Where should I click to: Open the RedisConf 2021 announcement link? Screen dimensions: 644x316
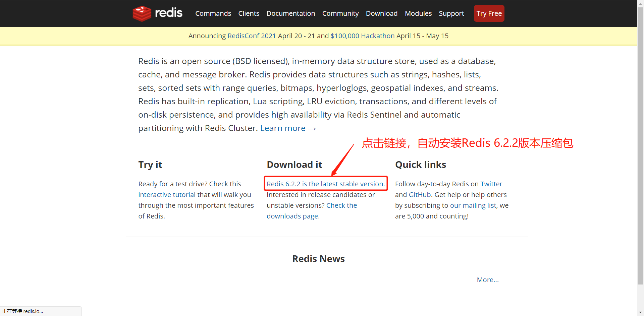tap(252, 36)
